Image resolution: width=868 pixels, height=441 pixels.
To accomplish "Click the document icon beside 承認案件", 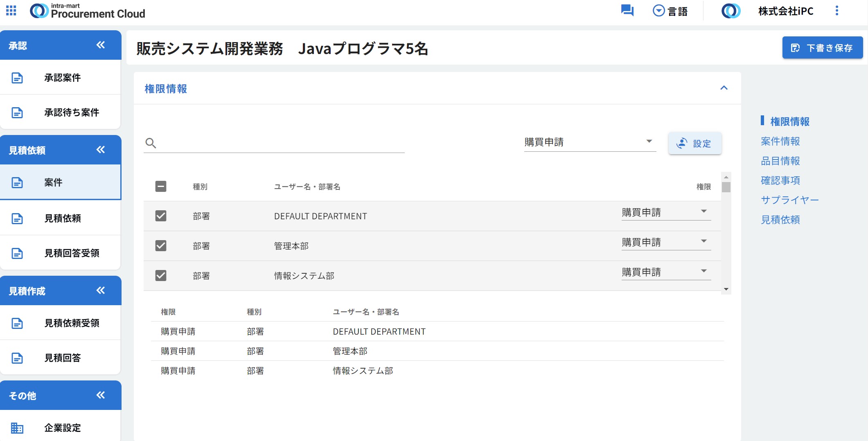I will point(17,78).
